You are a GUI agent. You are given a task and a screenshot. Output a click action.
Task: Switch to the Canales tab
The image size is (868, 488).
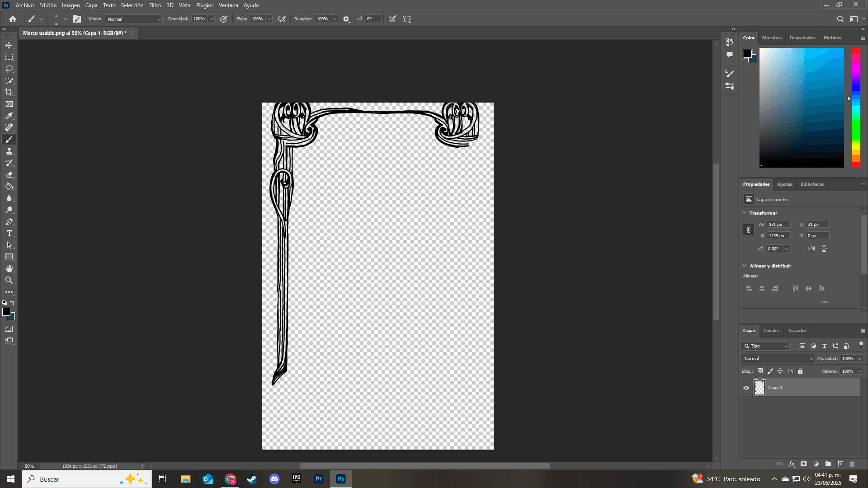click(771, 331)
